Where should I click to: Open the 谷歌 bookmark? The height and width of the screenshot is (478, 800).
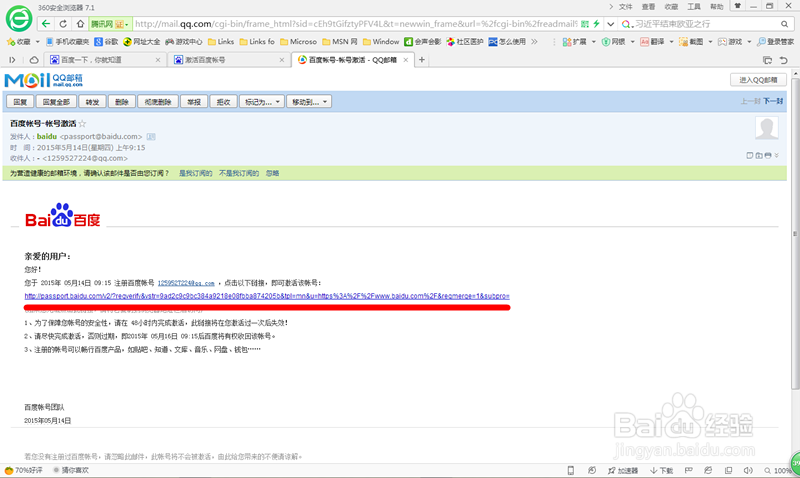106,41
